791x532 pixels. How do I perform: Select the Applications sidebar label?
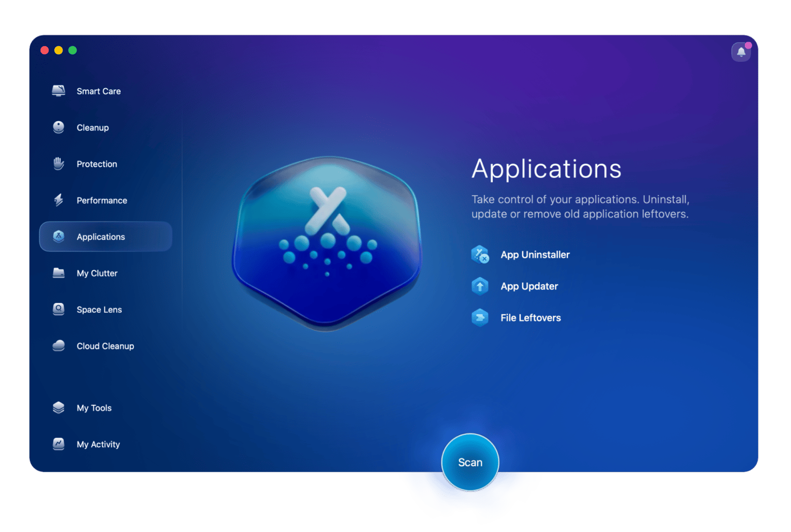(101, 237)
